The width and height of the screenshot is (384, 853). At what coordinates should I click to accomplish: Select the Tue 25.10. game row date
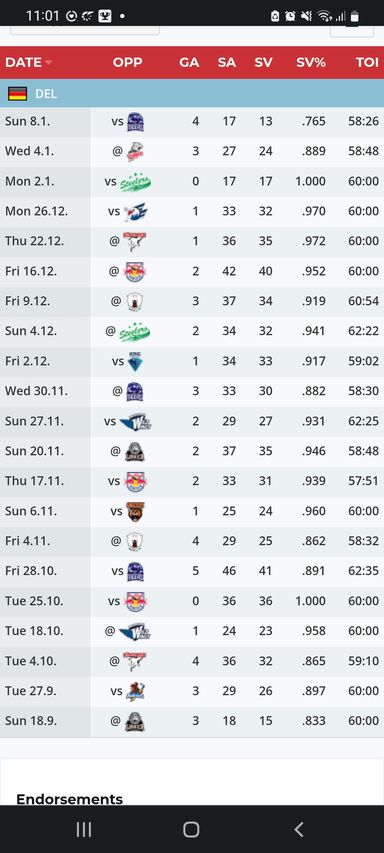[34, 601]
